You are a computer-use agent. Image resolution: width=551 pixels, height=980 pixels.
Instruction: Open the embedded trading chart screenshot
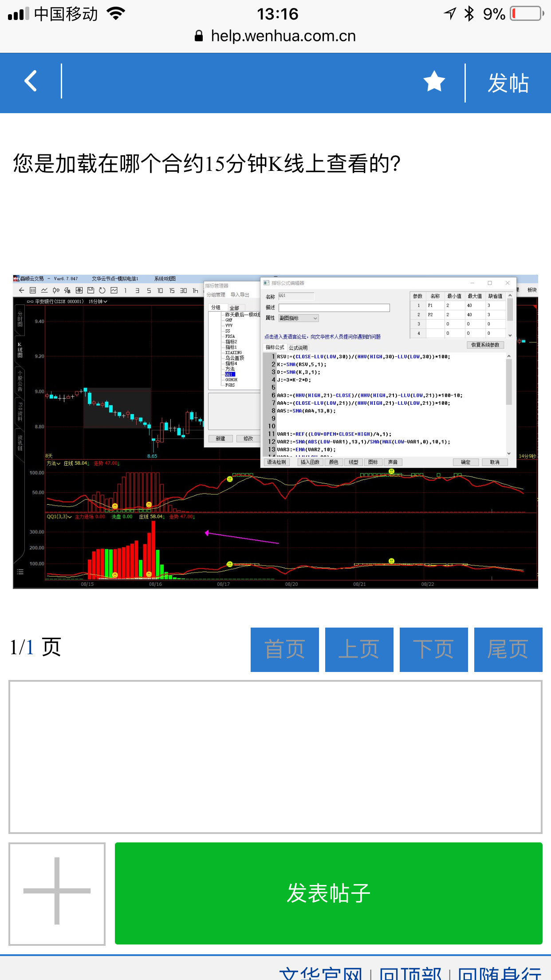tap(275, 432)
